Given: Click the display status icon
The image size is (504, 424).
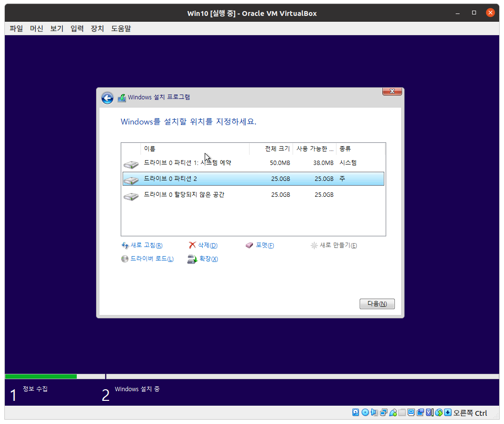Looking at the screenshot, I should (411, 412).
